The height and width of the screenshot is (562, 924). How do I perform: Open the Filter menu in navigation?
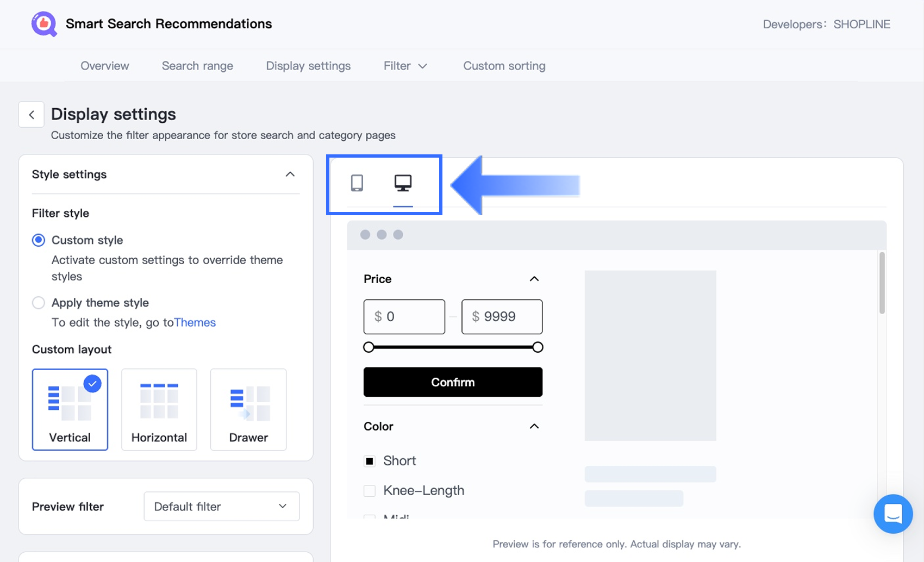[x=405, y=66]
